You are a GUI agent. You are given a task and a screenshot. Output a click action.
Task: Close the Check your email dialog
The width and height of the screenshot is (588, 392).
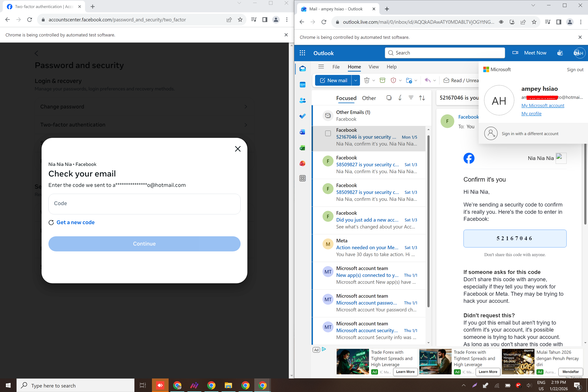[238, 149]
